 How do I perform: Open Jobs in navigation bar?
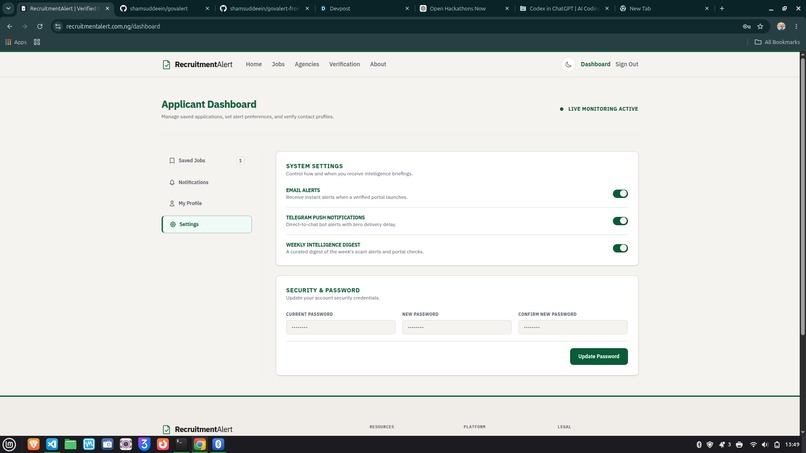(x=278, y=64)
